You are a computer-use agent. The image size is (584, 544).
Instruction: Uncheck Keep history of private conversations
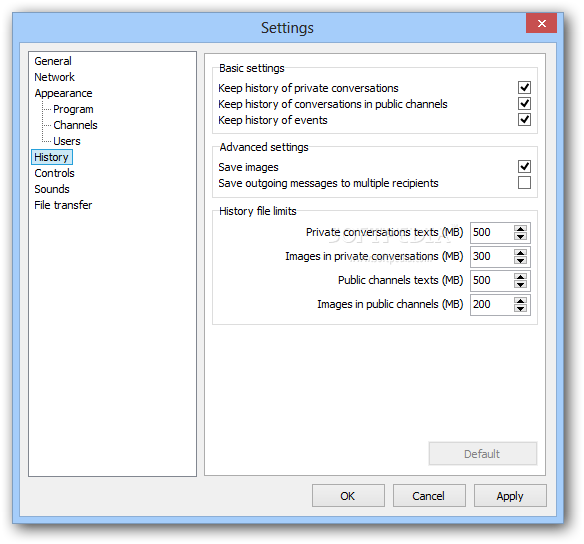(x=524, y=88)
